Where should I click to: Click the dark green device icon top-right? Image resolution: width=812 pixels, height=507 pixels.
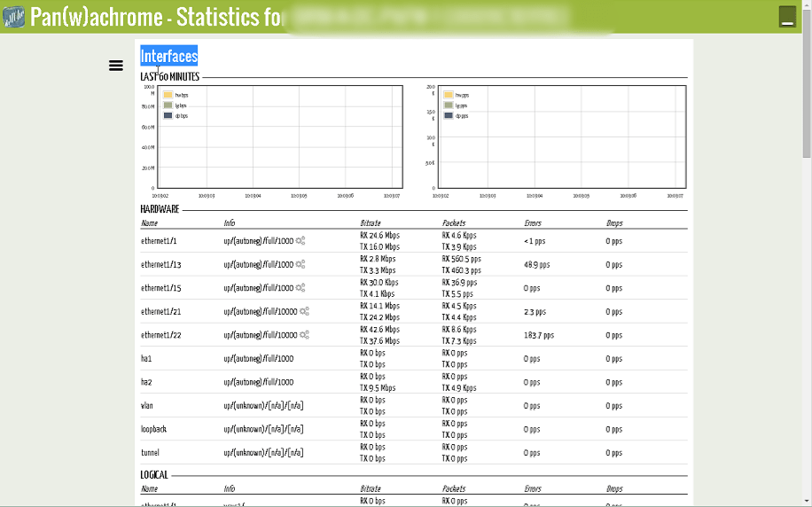pos(787,16)
